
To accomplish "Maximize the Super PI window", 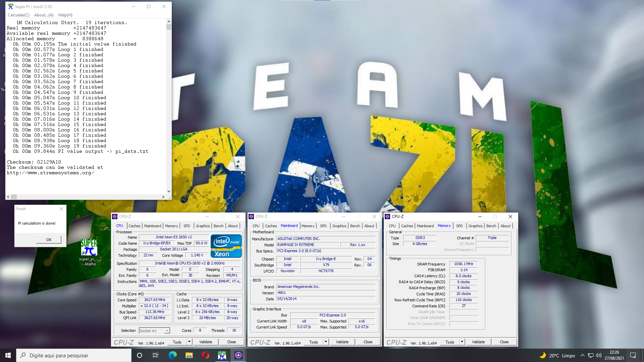I will [x=149, y=6].
